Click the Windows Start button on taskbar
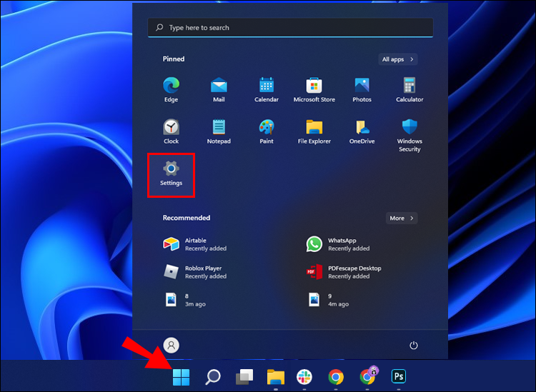This screenshot has width=536, height=392. pyautogui.click(x=182, y=376)
